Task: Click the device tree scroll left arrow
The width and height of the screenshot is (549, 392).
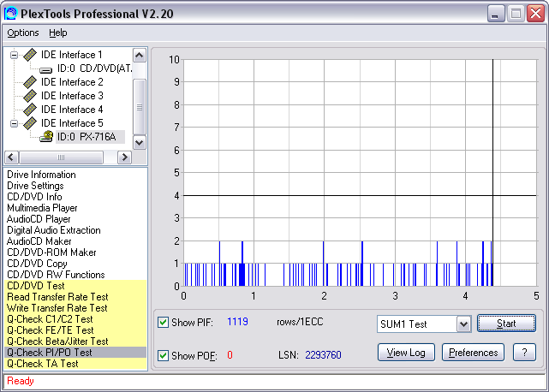Action: click(11, 157)
